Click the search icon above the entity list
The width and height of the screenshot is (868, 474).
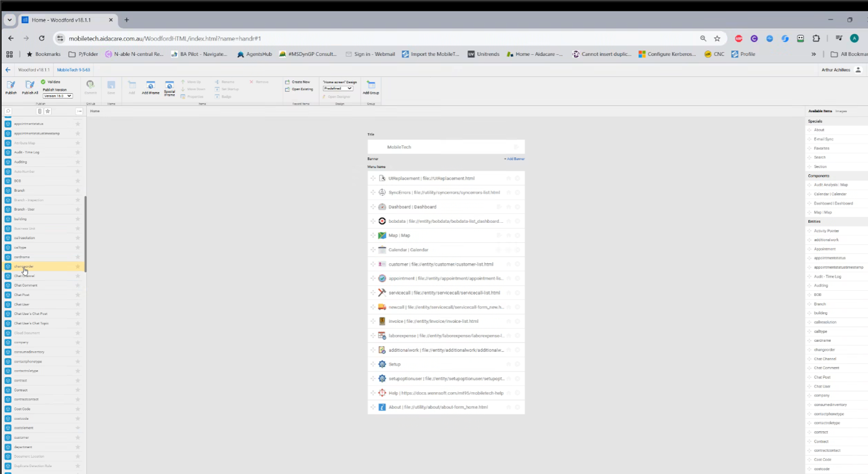point(8,111)
